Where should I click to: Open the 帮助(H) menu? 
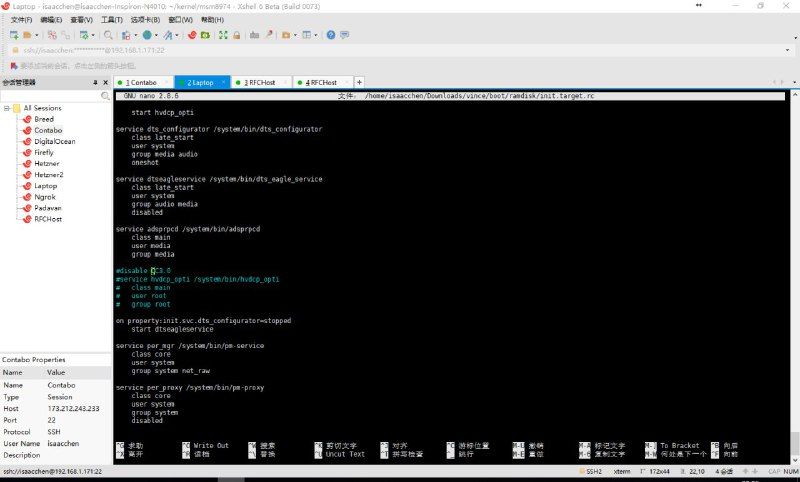click(x=212, y=20)
